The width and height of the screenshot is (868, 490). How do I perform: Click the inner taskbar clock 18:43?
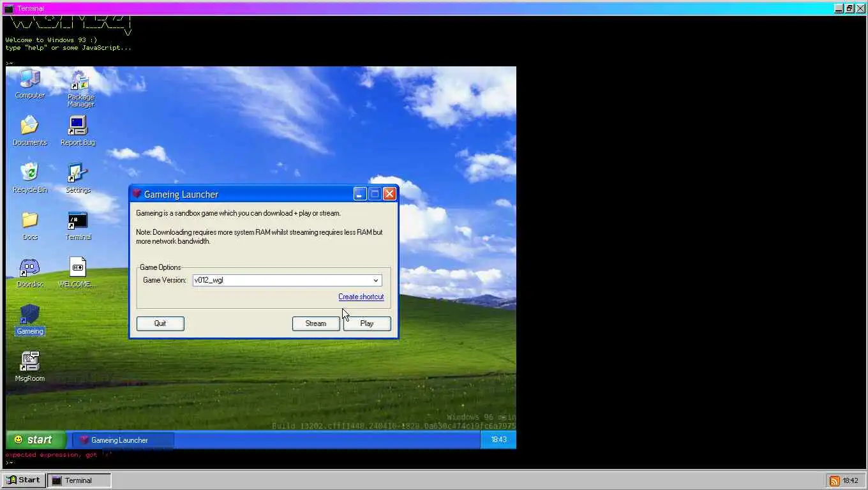[x=498, y=440]
